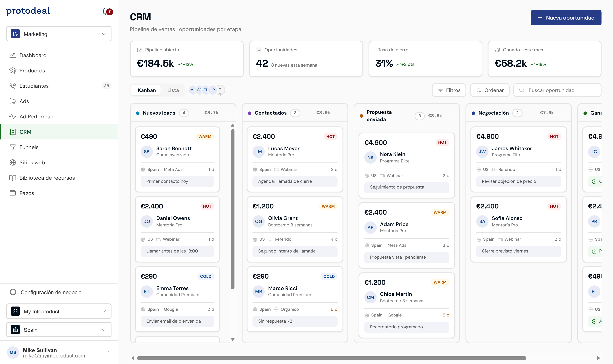Viewport: 613px width, 364px height.
Task: Open Funnels menu item
Action: (x=59, y=147)
